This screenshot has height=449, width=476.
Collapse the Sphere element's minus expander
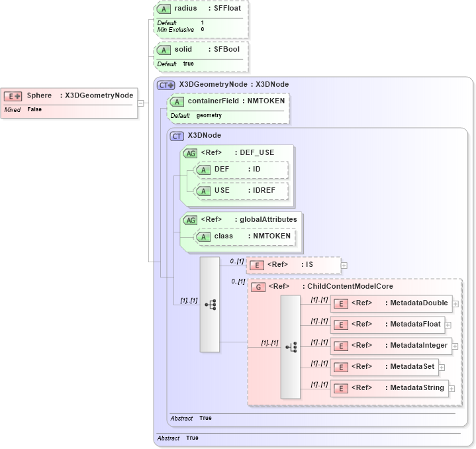point(140,103)
